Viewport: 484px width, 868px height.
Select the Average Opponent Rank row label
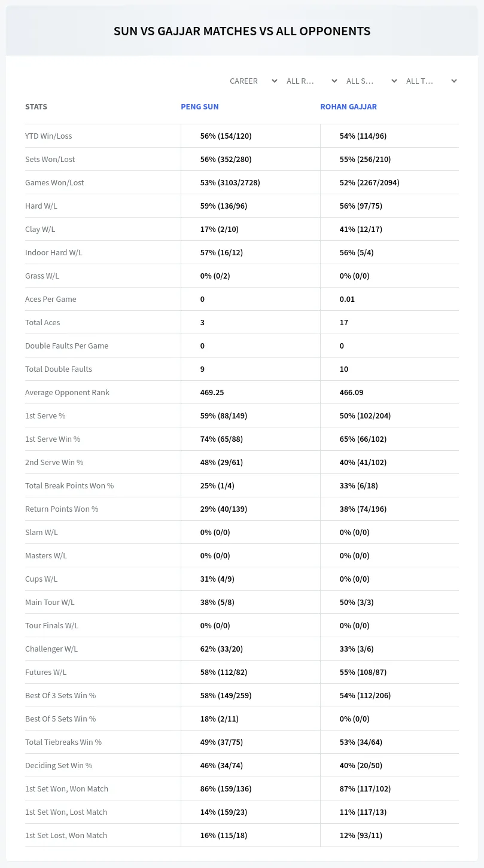(x=67, y=392)
